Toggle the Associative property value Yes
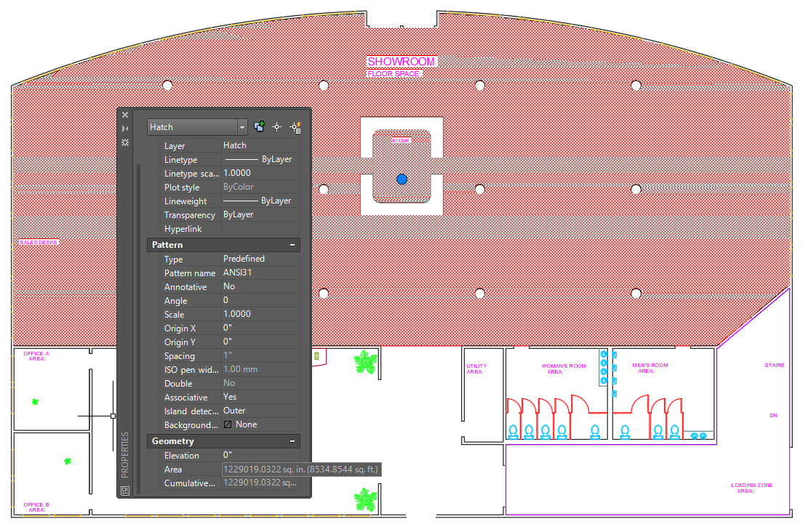The width and height of the screenshot is (803, 532). tap(260, 398)
